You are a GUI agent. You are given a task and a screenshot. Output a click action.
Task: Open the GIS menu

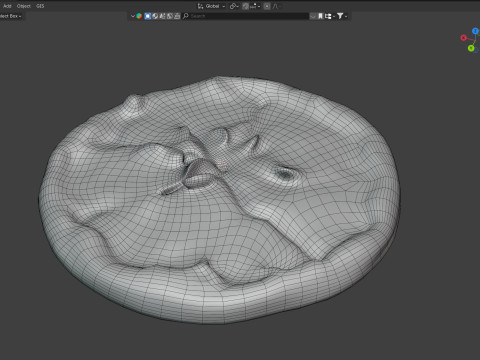click(40, 6)
